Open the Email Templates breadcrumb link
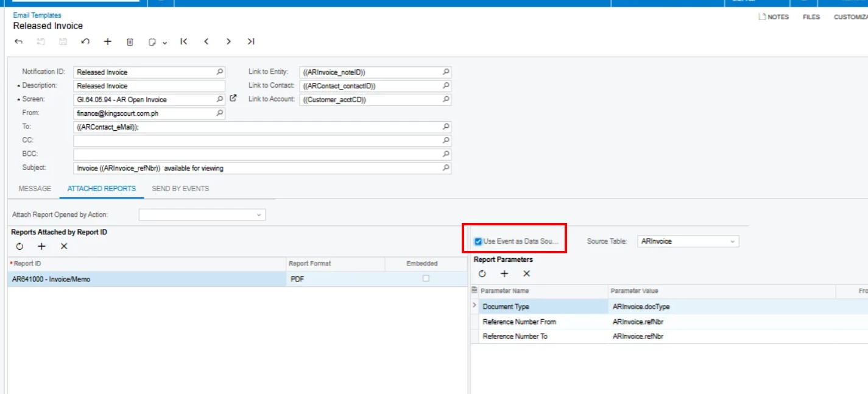This screenshot has height=394, width=868. (37, 15)
